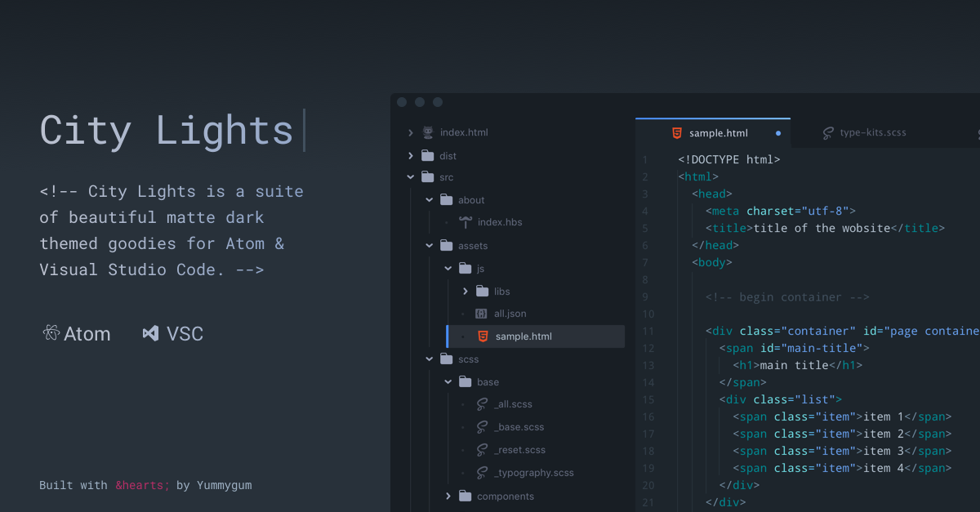Collapse the assets folder chevron

point(430,246)
